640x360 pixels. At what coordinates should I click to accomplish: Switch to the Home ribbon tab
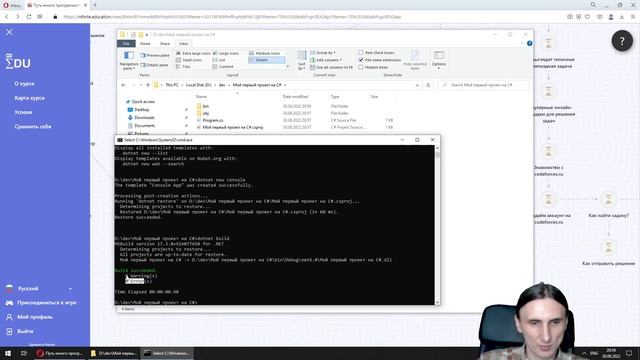click(145, 44)
